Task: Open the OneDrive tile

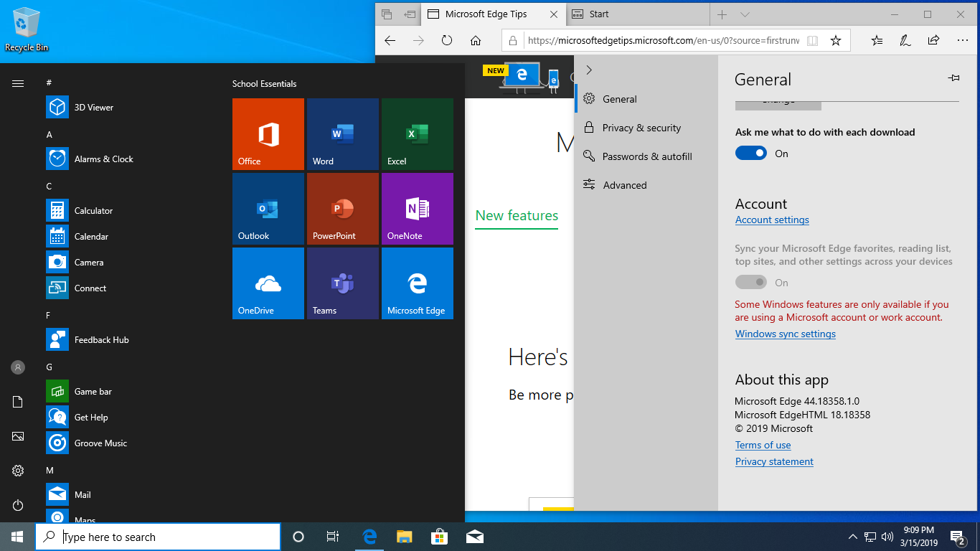Action: tap(268, 283)
